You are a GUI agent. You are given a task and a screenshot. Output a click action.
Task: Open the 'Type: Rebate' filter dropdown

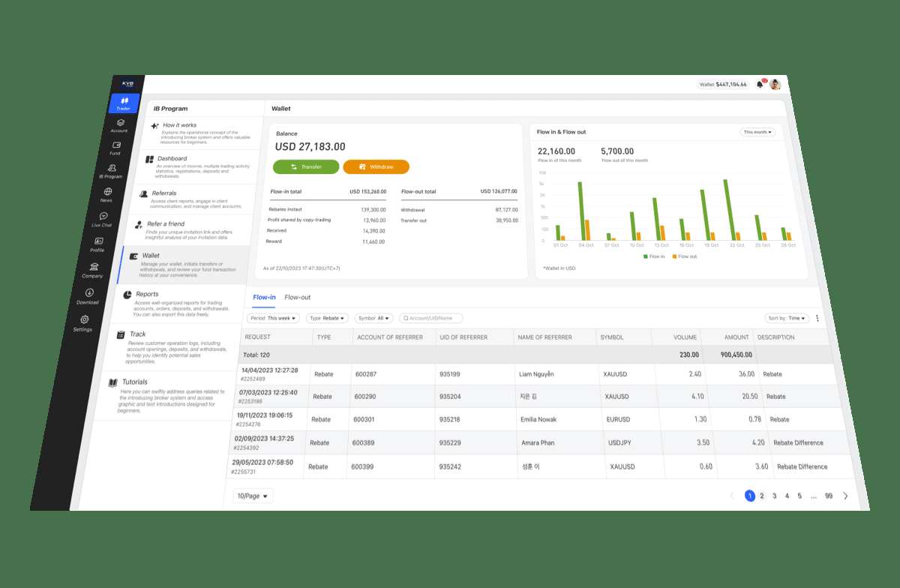[327, 318]
